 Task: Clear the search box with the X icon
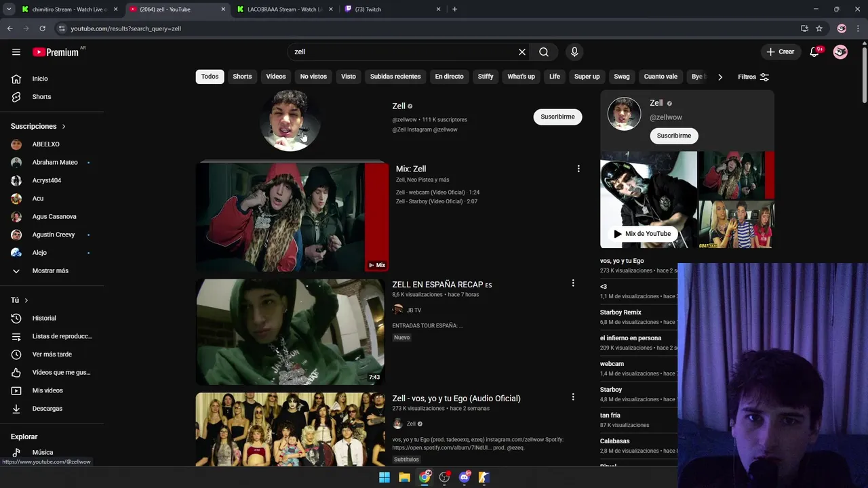coord(522,52)
